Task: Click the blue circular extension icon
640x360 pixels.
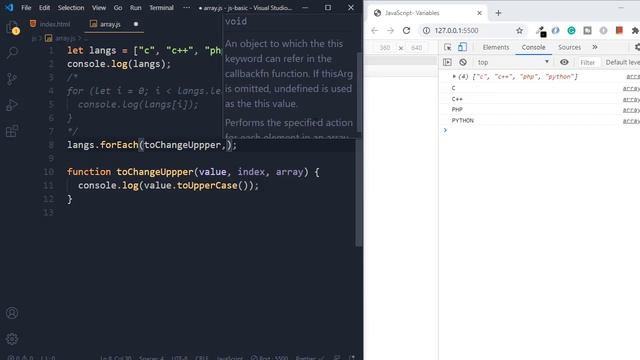Action: tap(556, 31)
